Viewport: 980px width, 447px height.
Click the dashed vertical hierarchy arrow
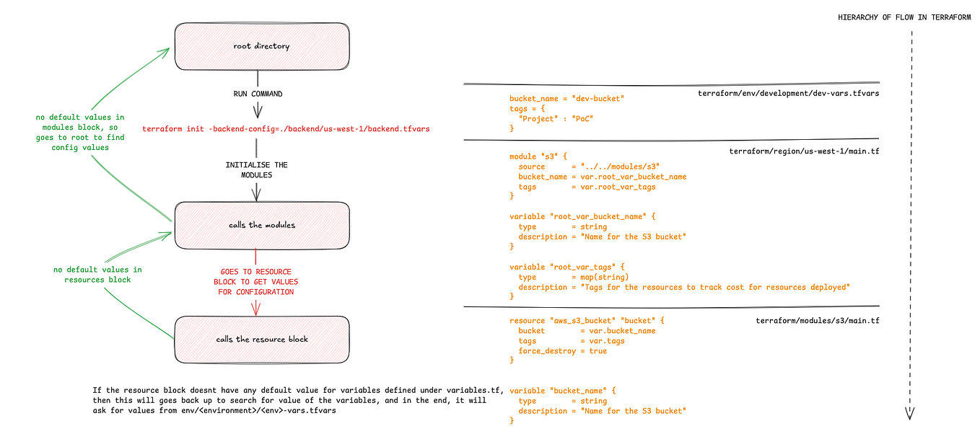(x=911, y=223)
